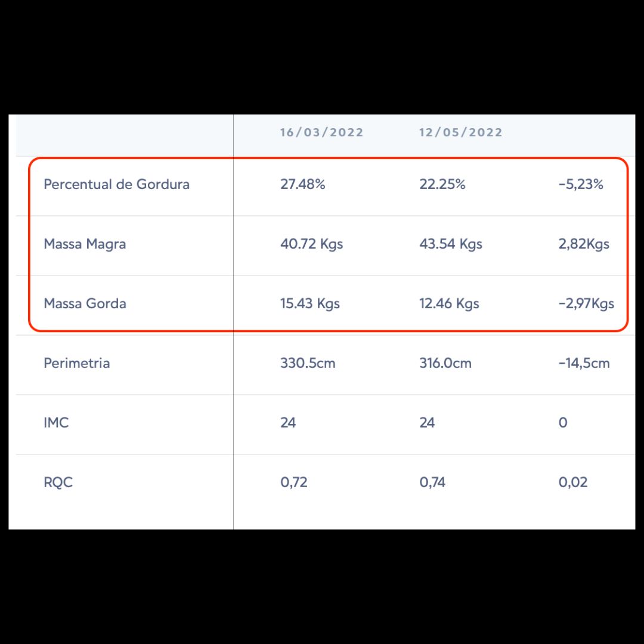Click the 22.25% body fat value
644x644 pixels.
(442, 184)
